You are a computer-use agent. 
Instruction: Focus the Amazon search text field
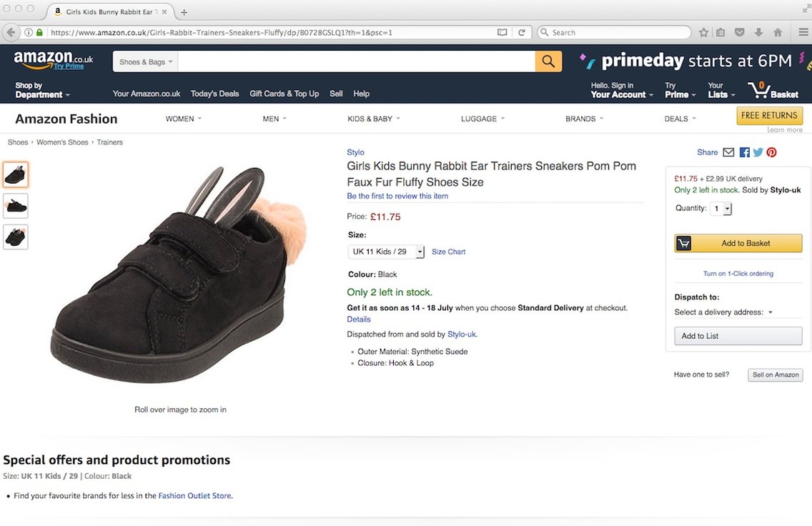click(x=356, y=61)
